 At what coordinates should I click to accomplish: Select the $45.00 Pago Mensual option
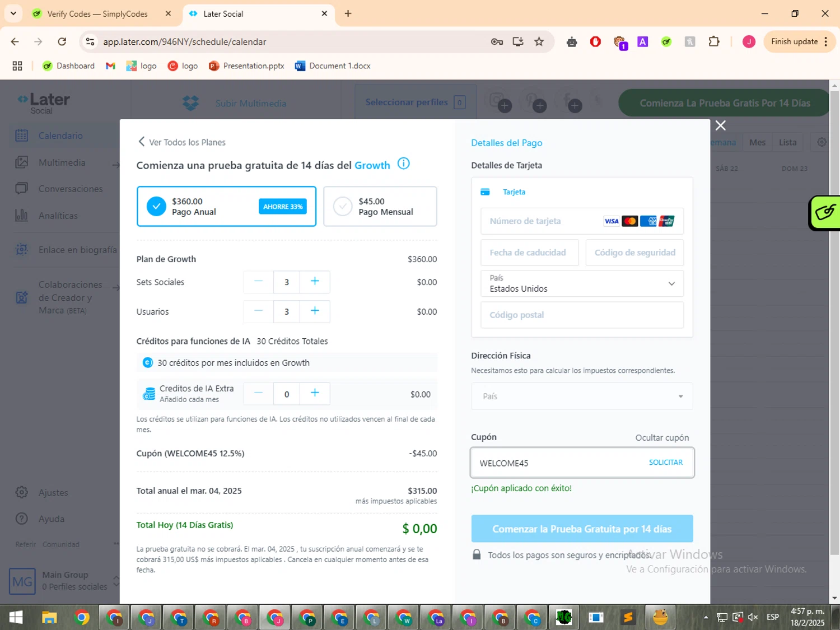pyautogui.click(x=380, y=207)
